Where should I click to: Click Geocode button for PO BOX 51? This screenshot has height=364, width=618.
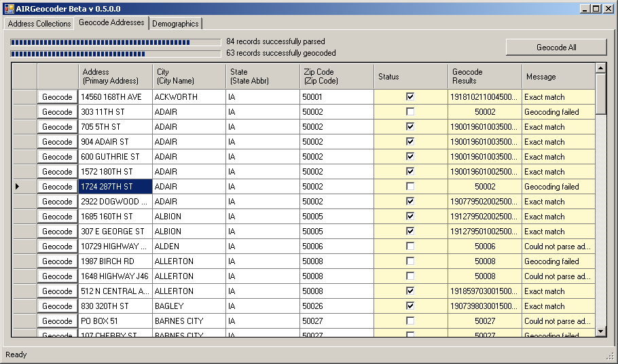coord(57,321)
